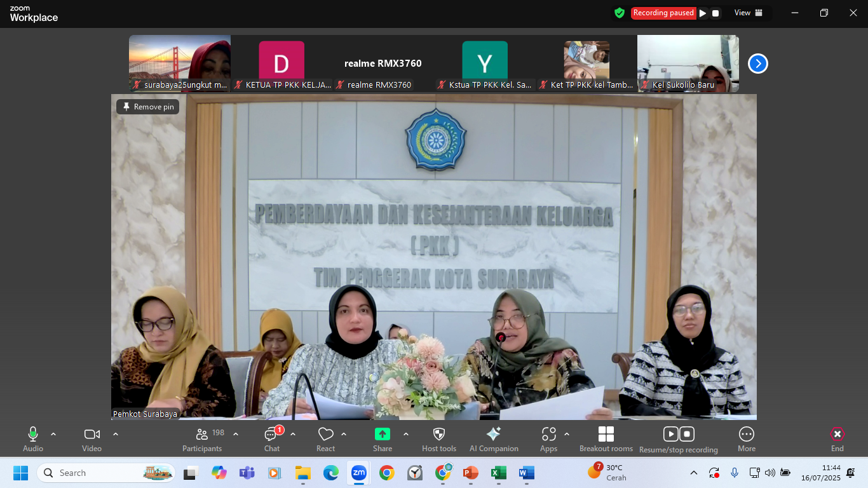Select the realme RMX3760 participant tile
This screenshot has height=488, width=868.
tap(383, 64)
